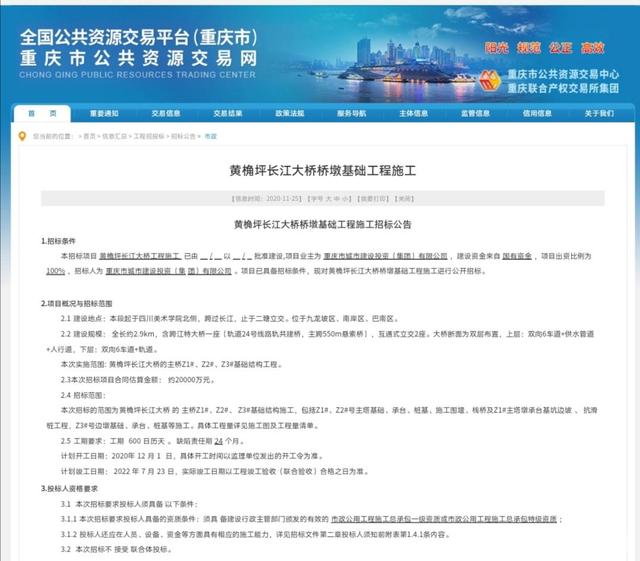Click the red slogan 阳光 规范 公正 高效
The image size is (640, 561).
(x=545, y=48)
